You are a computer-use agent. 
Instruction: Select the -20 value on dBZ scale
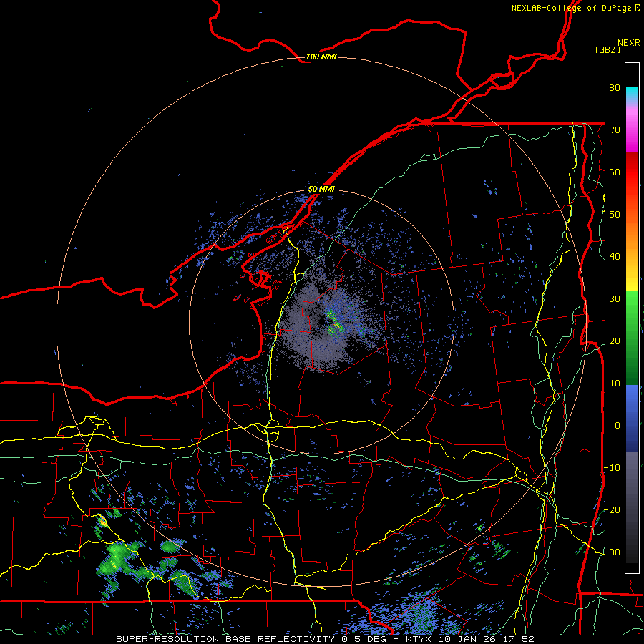click(612, 510)
